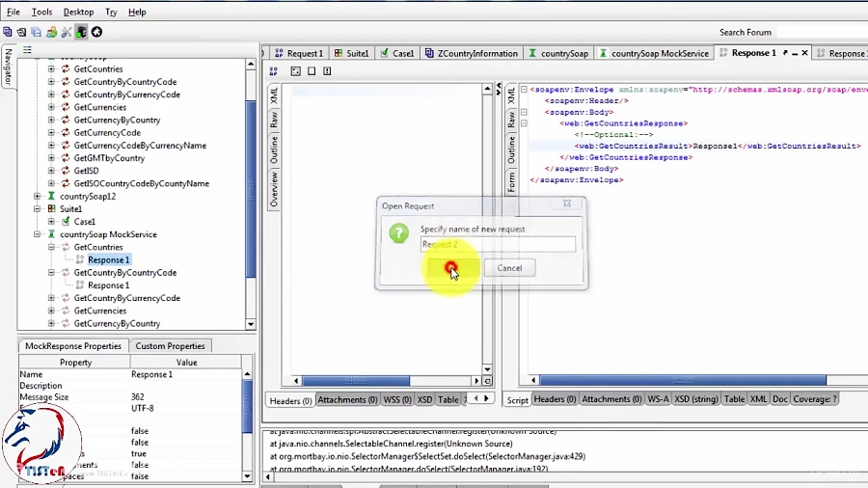This screenshot has height=488, width=868.
Task: Open the Raw vertical tab in the left request pane
Action: pyautogui.click(x=274, y=120)
